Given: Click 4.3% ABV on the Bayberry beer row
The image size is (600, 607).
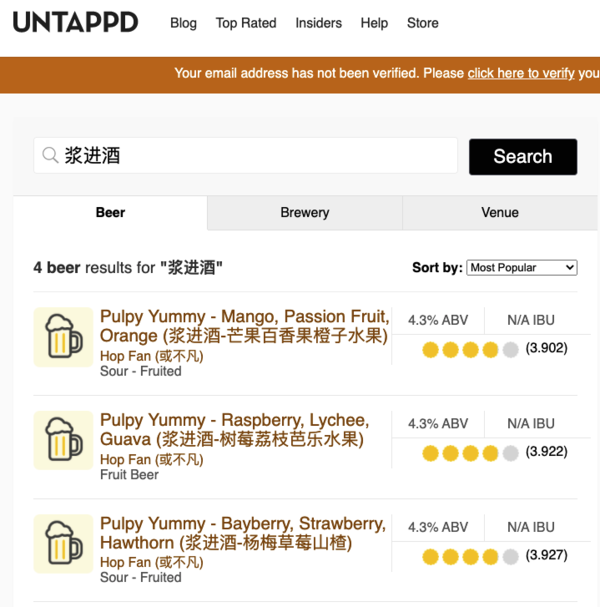Looking at the screenshot, I should pyautogui.click(x=438, y=527).
